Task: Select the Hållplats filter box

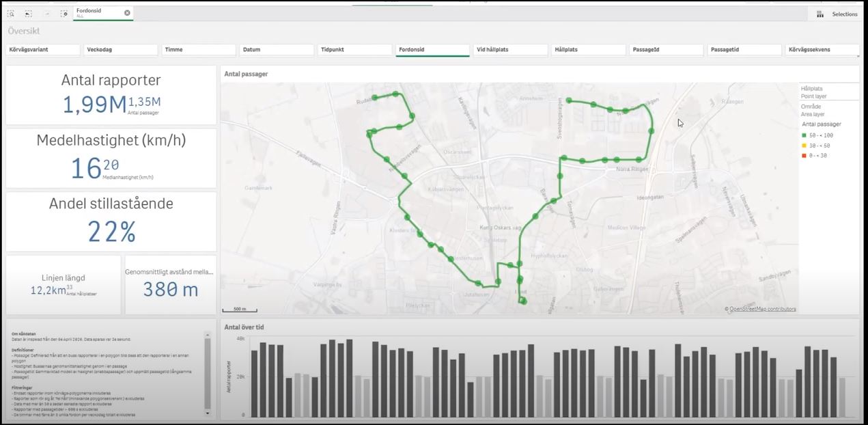Action: pyautogui.click(x=589, y=50)
